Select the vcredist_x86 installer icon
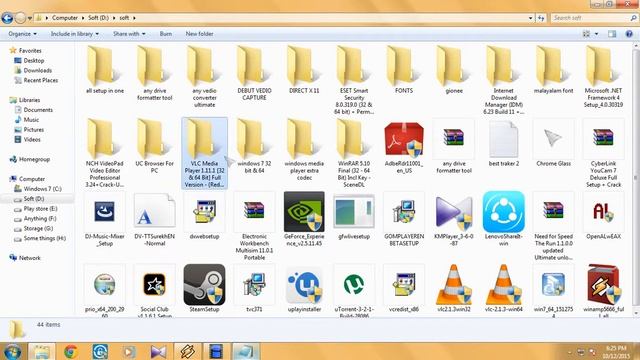Image resolution: width=640 pixels, height=360 pixels. 404,284
